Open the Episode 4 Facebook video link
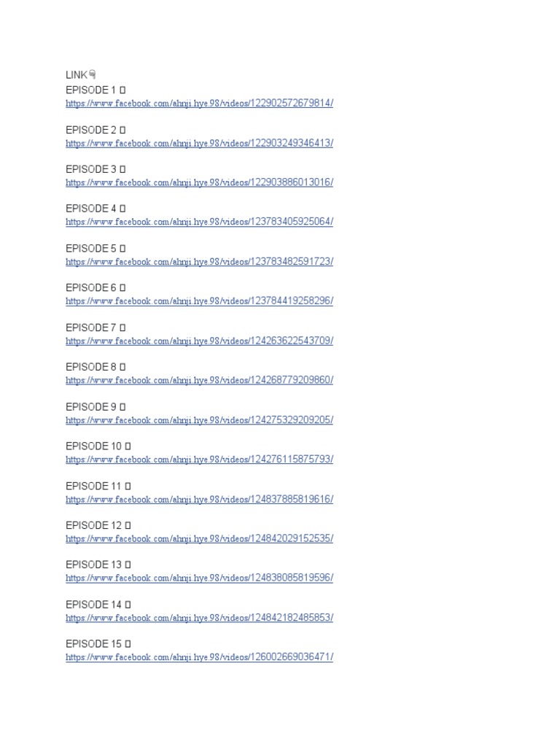Viewport: 560px width, 747px height. point(200,222)
